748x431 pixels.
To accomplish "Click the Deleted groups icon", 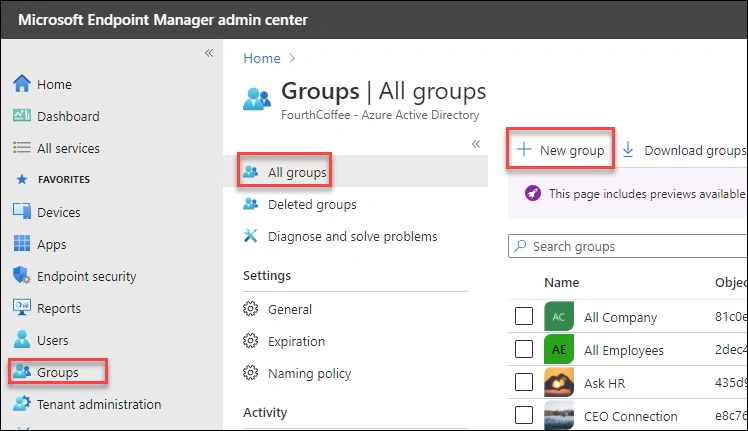I will [x=250, y=204].
